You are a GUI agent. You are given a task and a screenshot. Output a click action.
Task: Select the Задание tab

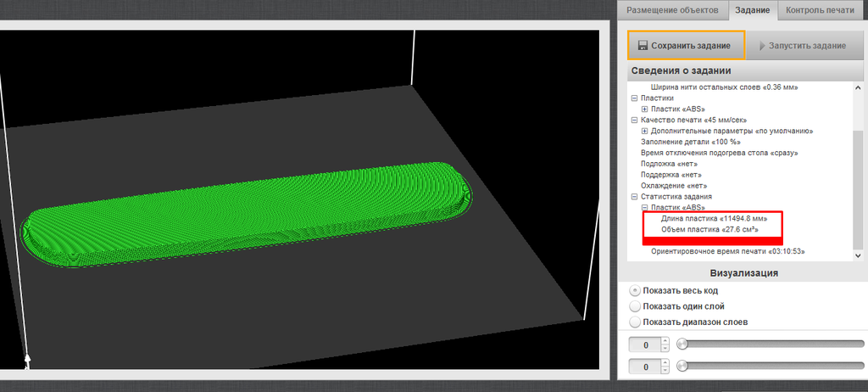click(753, 10)
